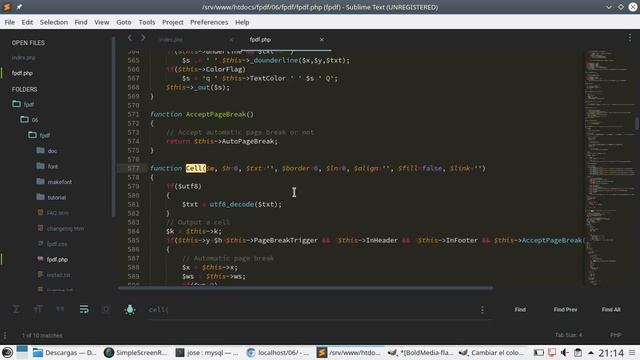Switch to SimpleScreenRecorder taskbar entry

tap(135, 352)
